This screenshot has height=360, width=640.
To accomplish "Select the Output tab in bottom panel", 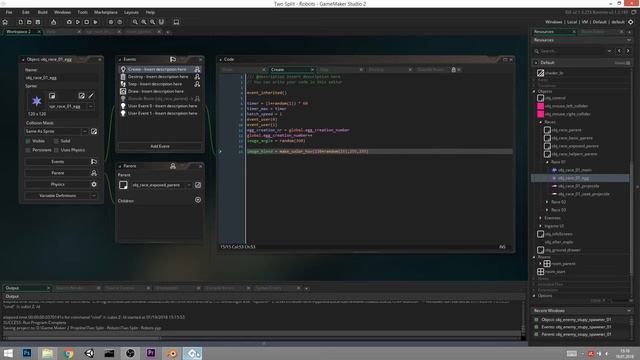I will click(x=27, y=288).
